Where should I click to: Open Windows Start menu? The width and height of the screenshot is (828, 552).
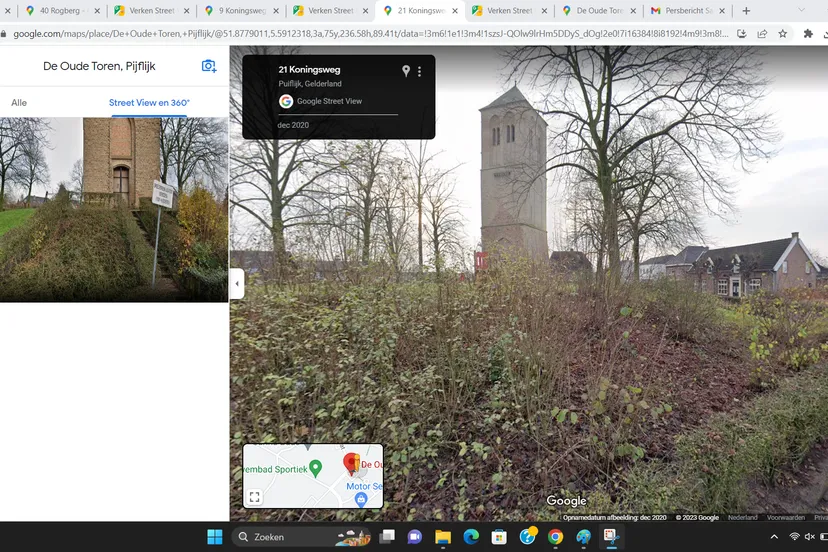215,537
